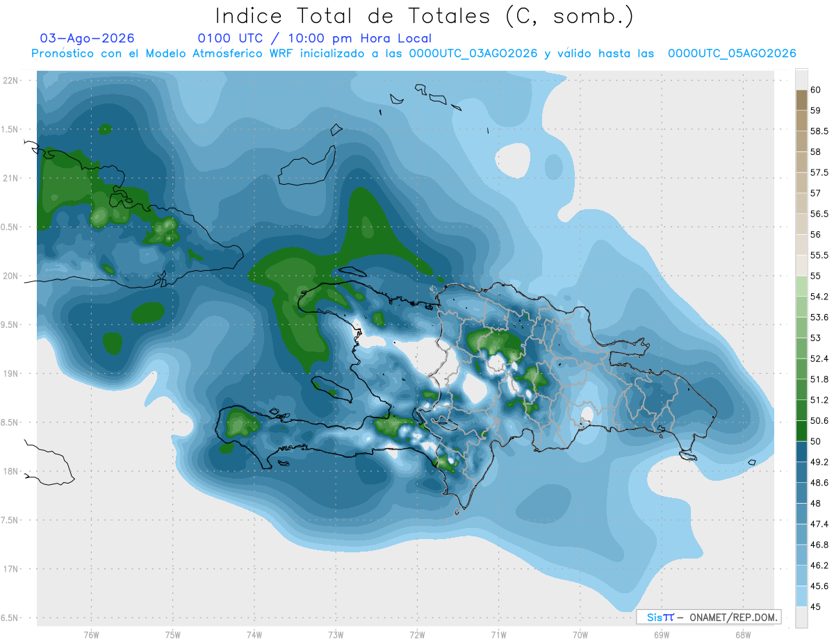The width and height of the screenshot is (834, 644).
Task: Click the "17N" latitude label
Action: [x=11, y=570]
